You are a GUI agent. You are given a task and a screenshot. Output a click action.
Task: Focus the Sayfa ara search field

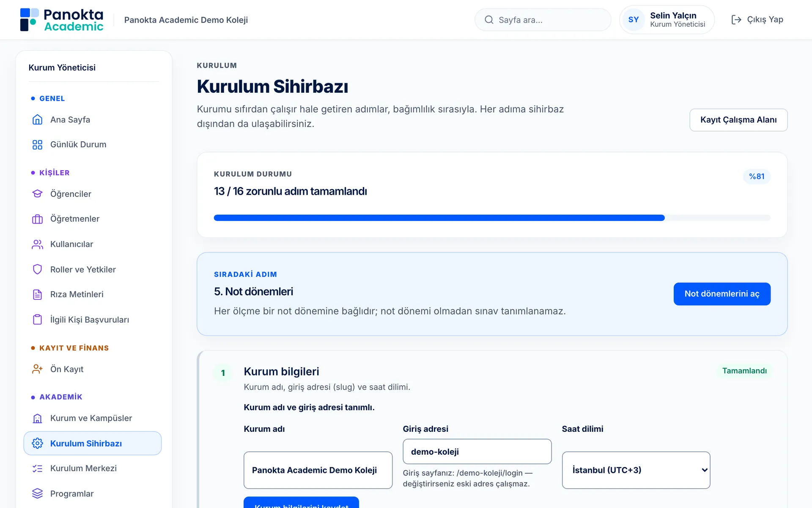(x=543, y=20)
